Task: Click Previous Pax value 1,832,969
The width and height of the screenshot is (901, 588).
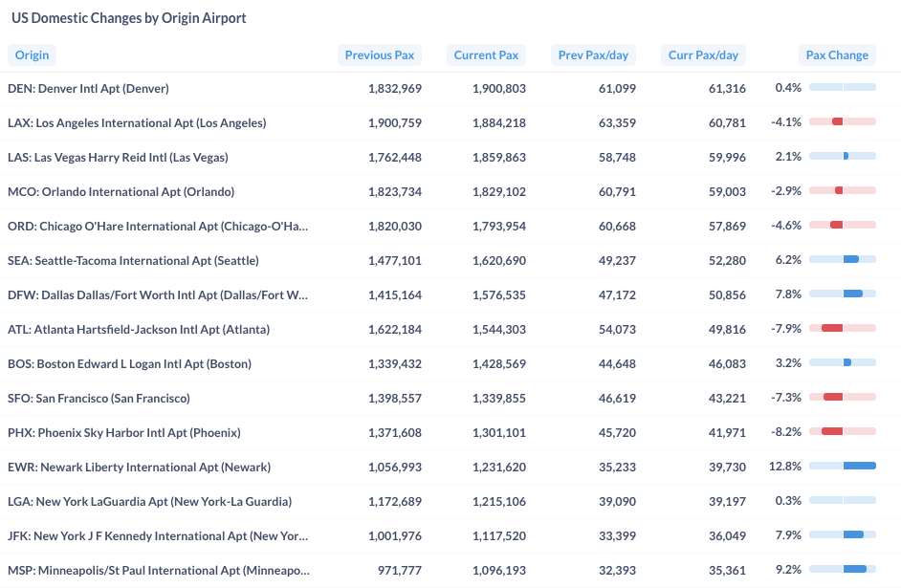Action: click(x=395, y=88)
